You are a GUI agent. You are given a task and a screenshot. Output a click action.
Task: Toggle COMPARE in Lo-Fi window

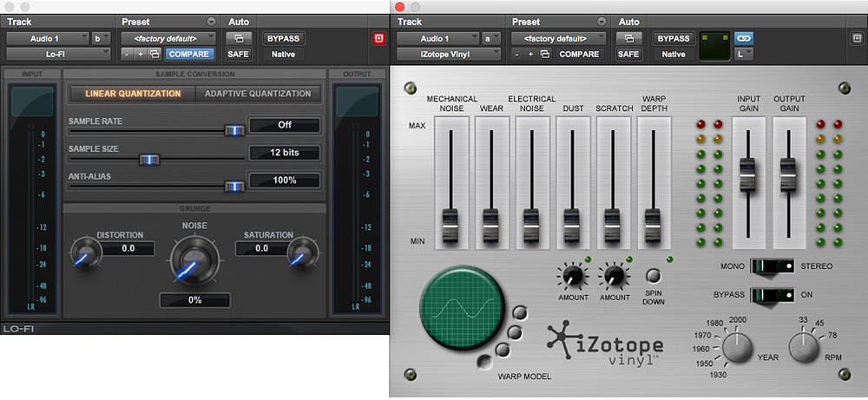point(189,54)
